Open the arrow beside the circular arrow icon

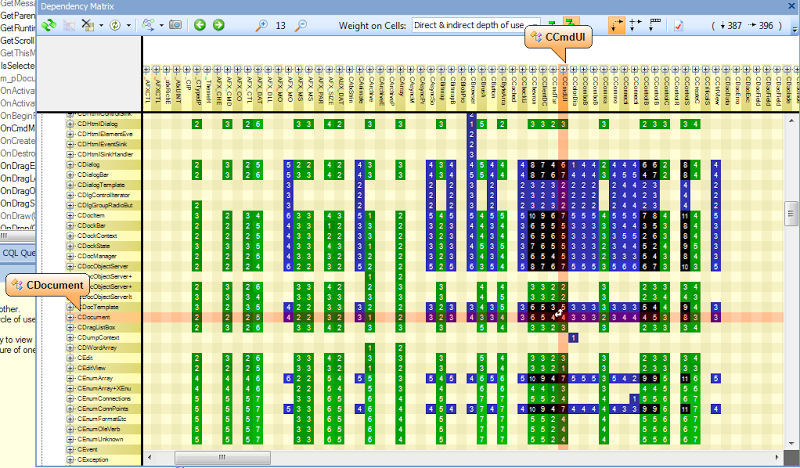click(x=129, y=25)
